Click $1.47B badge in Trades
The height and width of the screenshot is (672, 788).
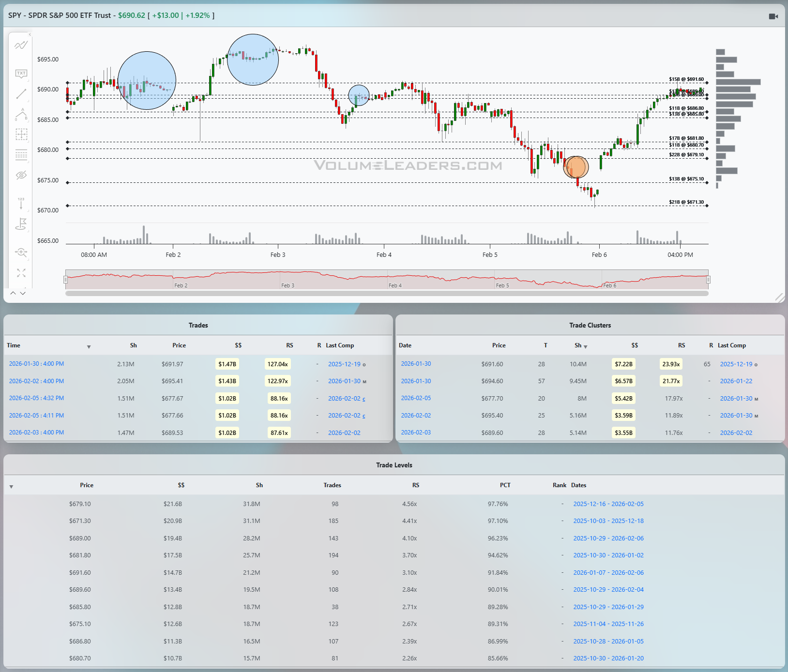227,364
